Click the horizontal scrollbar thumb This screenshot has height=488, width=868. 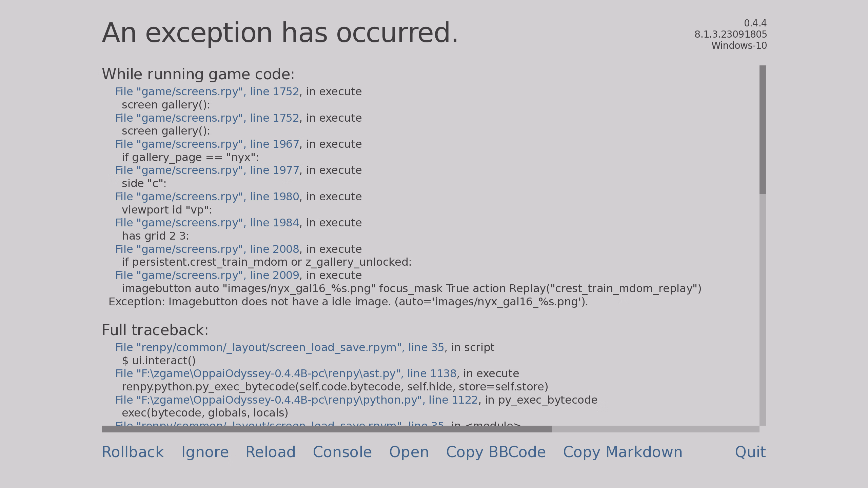point(327,429)
